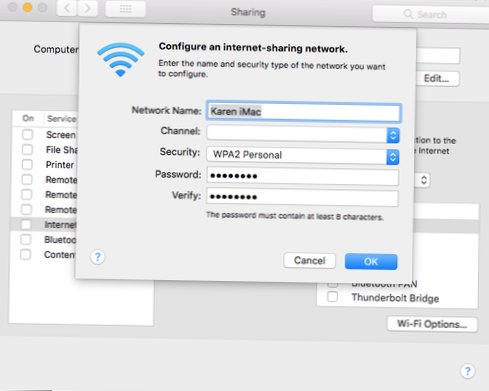Toggle the Screen sharing checkbox
The width and height of the screenshot is (489, 391).
[x=27, y=135]
